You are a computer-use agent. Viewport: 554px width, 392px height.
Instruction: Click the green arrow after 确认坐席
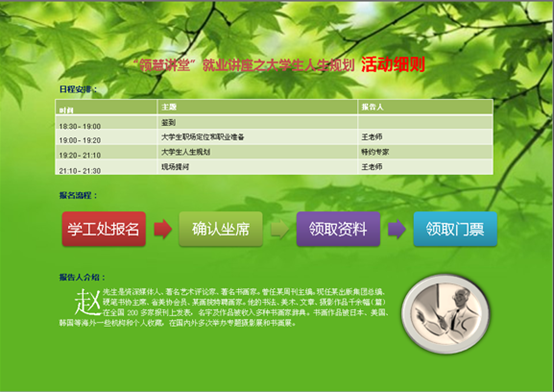[x=280, y=229]
